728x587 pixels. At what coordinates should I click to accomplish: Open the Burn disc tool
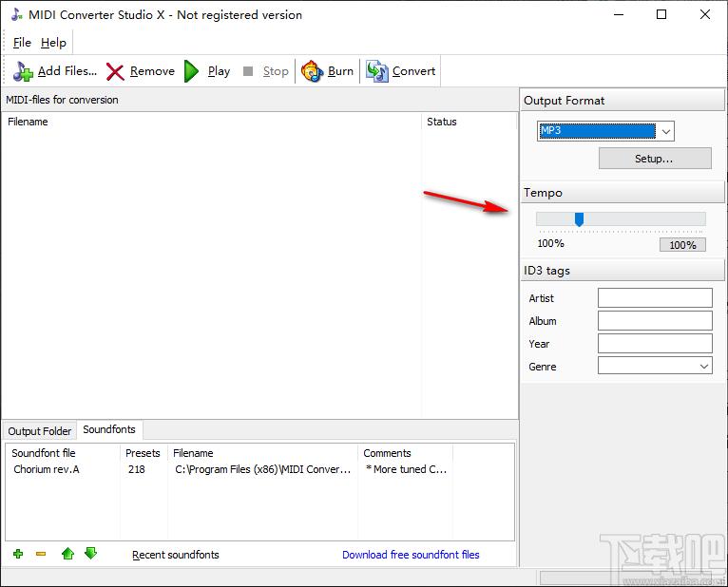327,71
